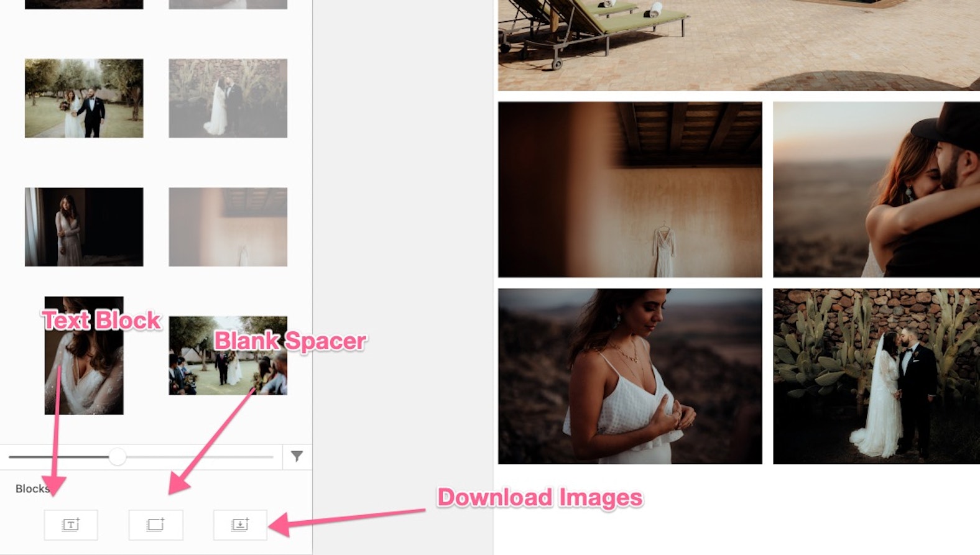This screenshot has height=555, width=980.
Task: Click the Blocks label
Action: (32, 488)
